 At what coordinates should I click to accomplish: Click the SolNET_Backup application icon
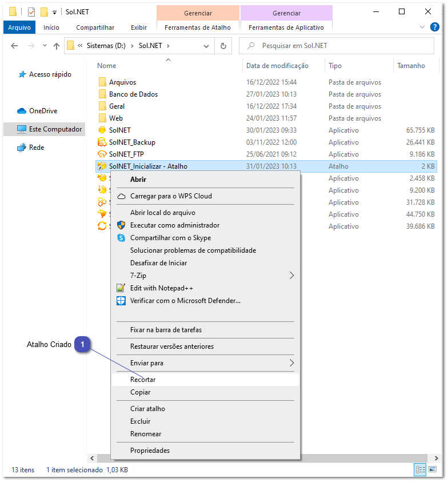[102, 142]
